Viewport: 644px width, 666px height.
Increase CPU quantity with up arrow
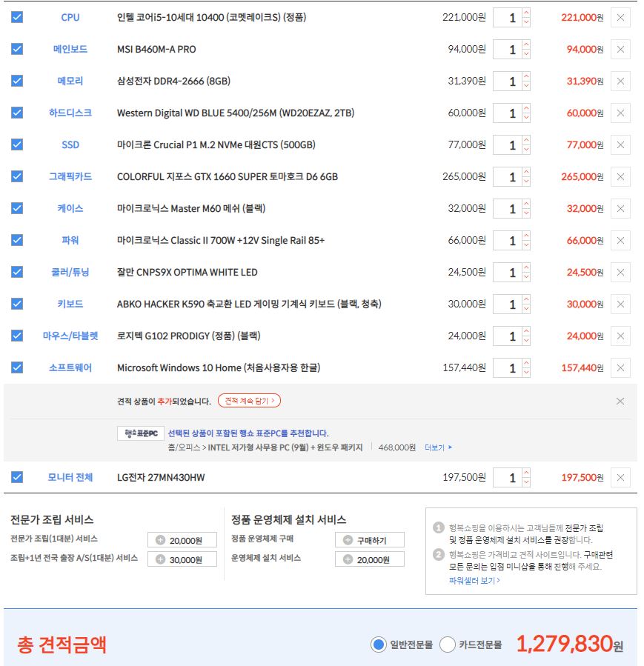pyautogui.click(x=526, y=13)
